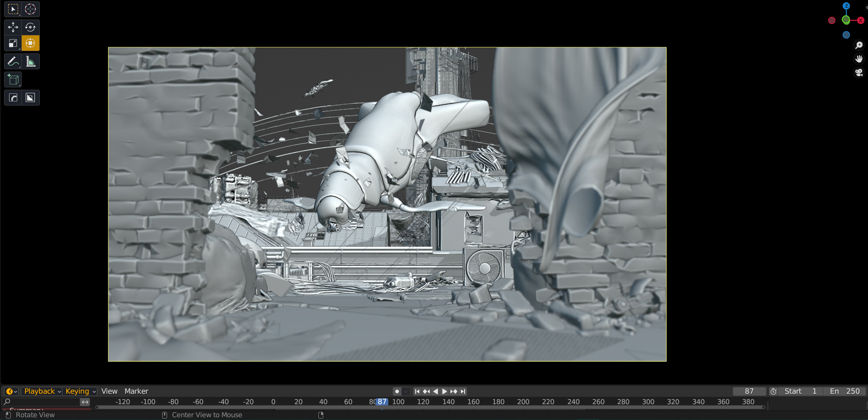Screen dimensions: 868x420
Task: Select the Measure ruler tool
Action: pos(30,61)
